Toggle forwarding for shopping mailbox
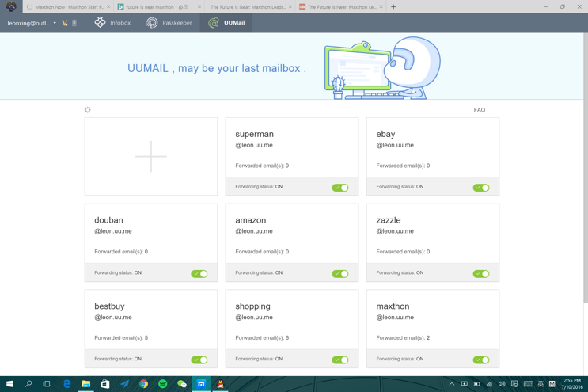The image size is (588, 392). 340,360
